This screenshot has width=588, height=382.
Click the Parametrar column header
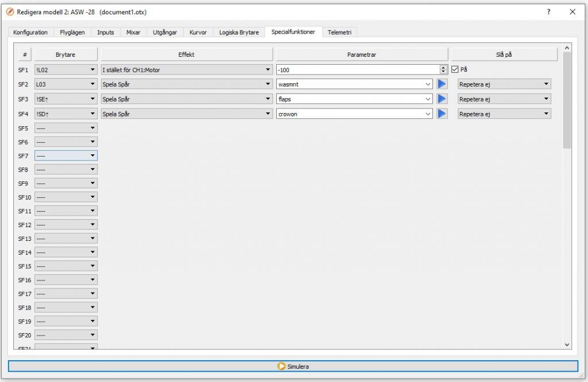click(362, 54)
